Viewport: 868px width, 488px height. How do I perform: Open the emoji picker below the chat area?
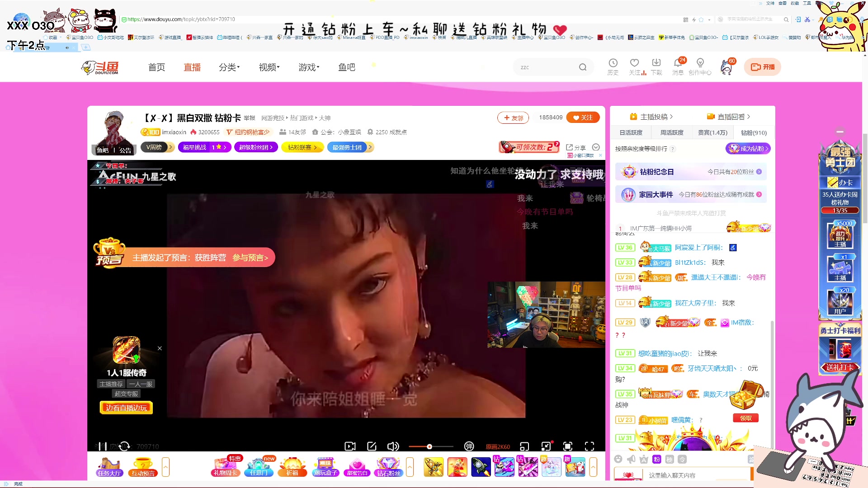[x=618, y=459]
